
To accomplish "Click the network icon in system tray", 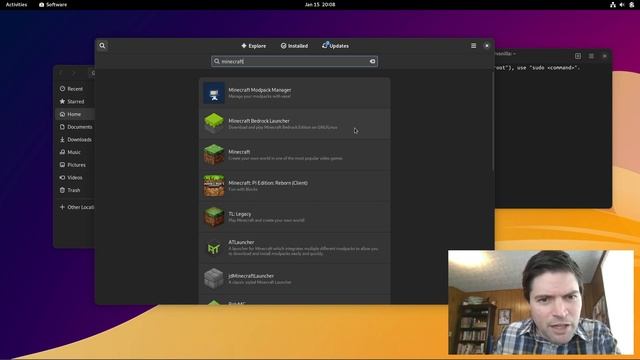I will pyautogui.click(x=613, y=4).
